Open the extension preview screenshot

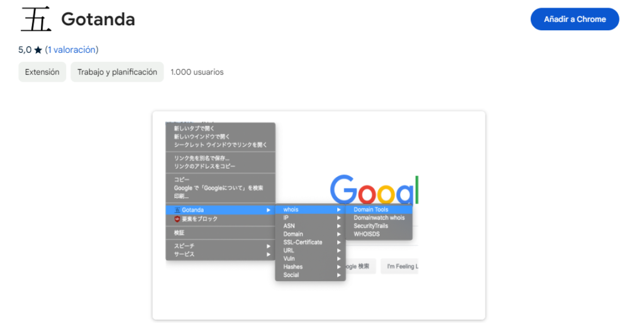tap(319, 215)
